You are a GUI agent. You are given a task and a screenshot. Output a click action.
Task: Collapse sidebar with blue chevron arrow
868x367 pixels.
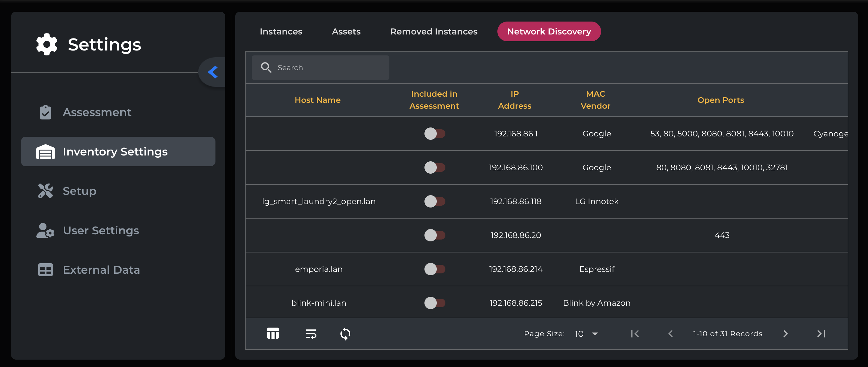(x=213, y=72)
